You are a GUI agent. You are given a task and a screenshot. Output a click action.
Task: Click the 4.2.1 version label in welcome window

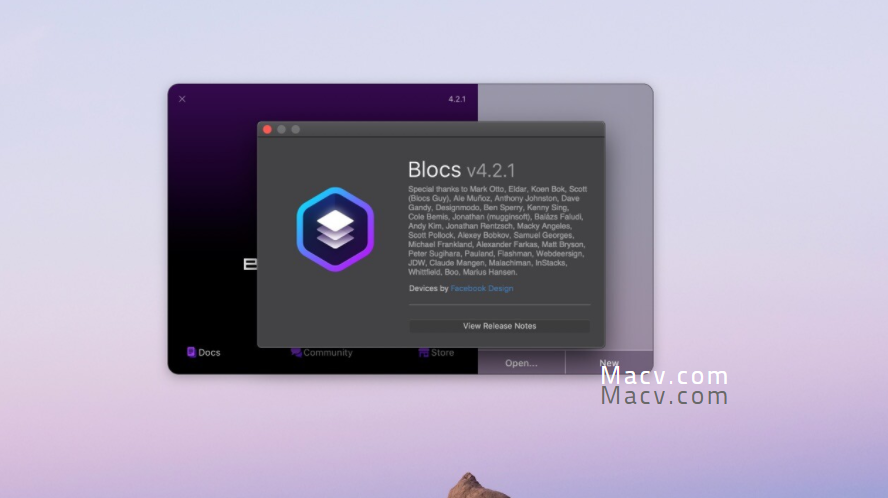pyautogui.click(x=457, y=99)
